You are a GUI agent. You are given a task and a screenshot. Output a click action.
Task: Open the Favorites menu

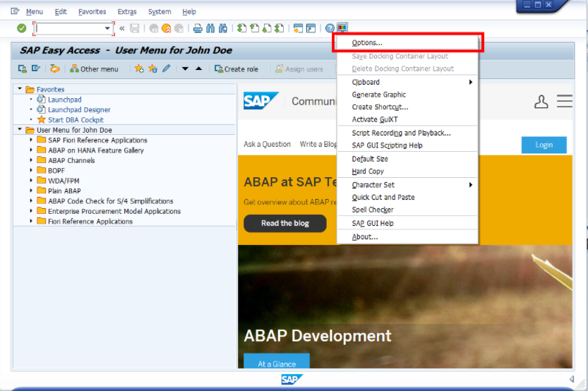pos(92,11)
